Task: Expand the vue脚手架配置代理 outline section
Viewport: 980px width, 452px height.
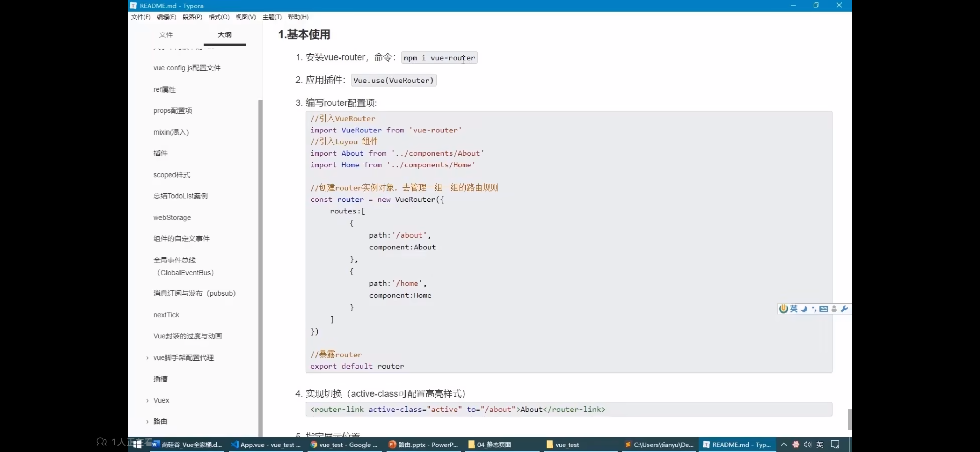Action: (147, 358)
